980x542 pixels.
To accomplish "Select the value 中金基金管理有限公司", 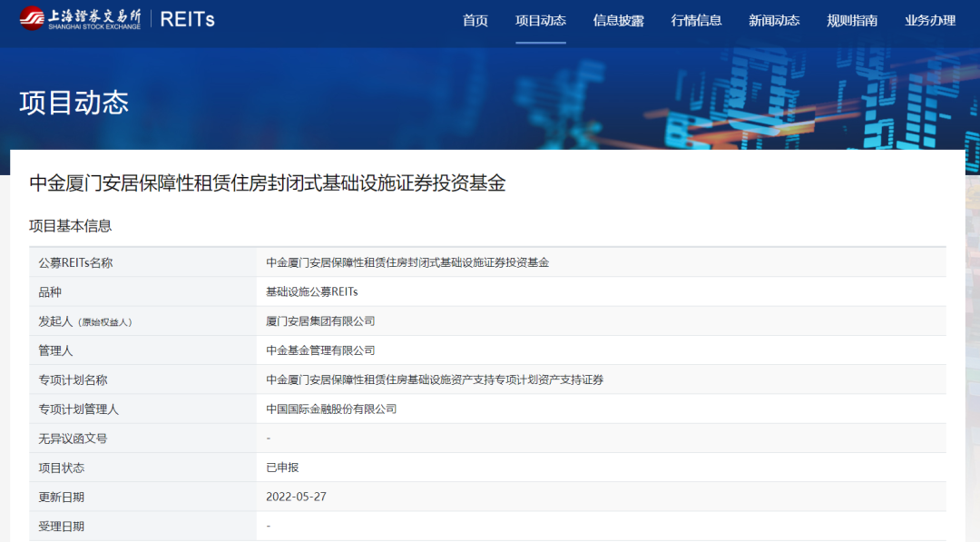I will pyautogui.click(x=320, y=350).
